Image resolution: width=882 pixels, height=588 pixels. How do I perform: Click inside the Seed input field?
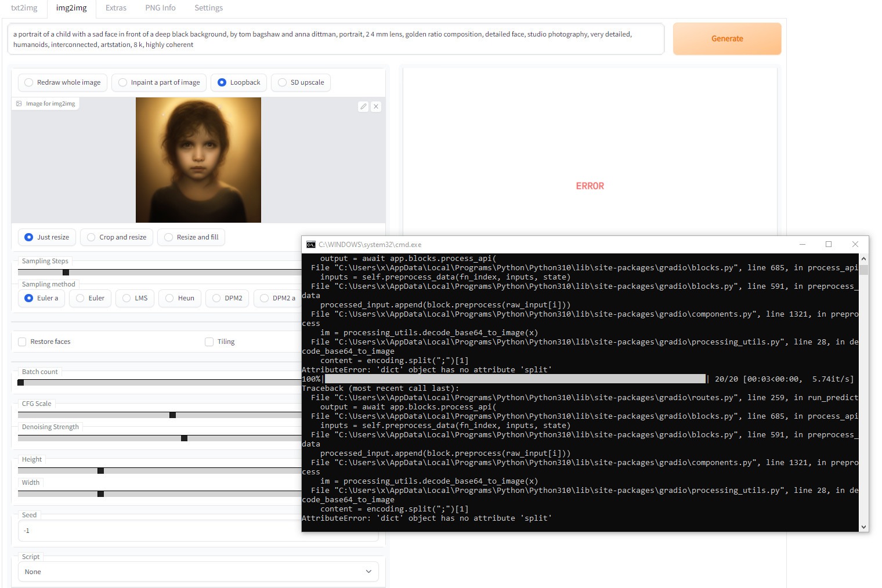(116, 530)
